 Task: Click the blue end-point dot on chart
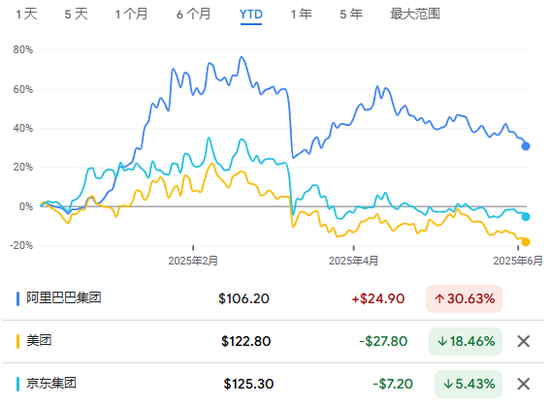coord(525,146)
